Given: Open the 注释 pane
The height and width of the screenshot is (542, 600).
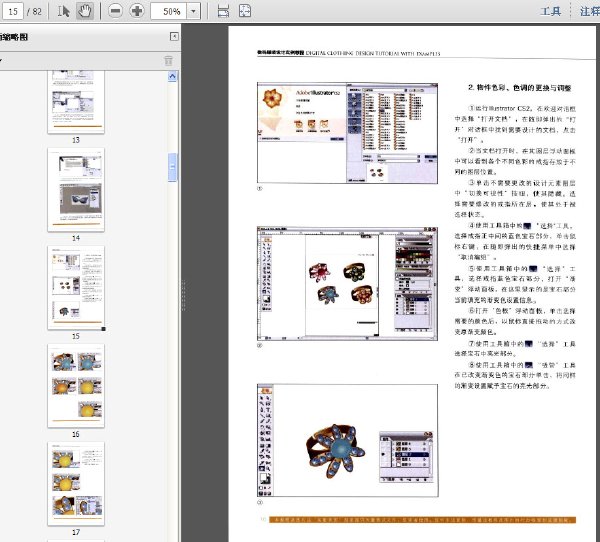Looking at the screenshot, I should tap(590, 11).
